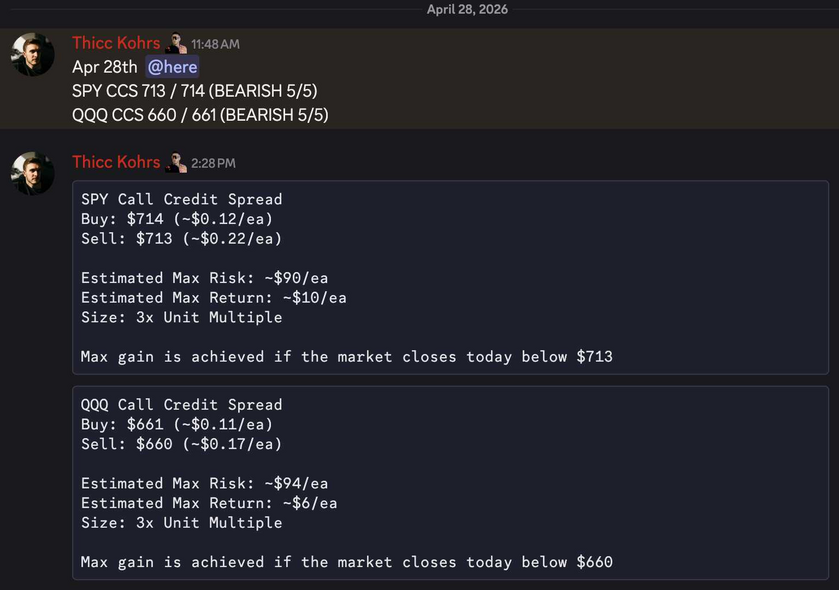Click the 11:48 AM timestamp
The height and width of the screenshot is (590, 839).
point(215,44)
